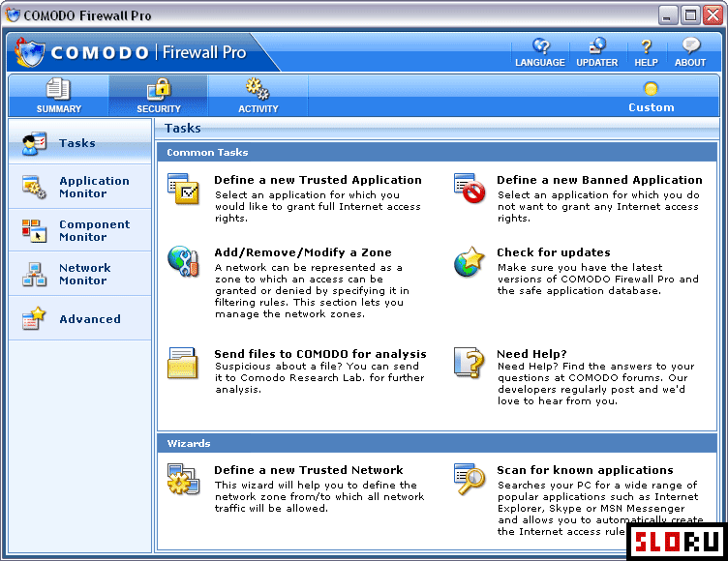Click the Custom security level label
Screen dimensions: 728x561
[651, 107]
